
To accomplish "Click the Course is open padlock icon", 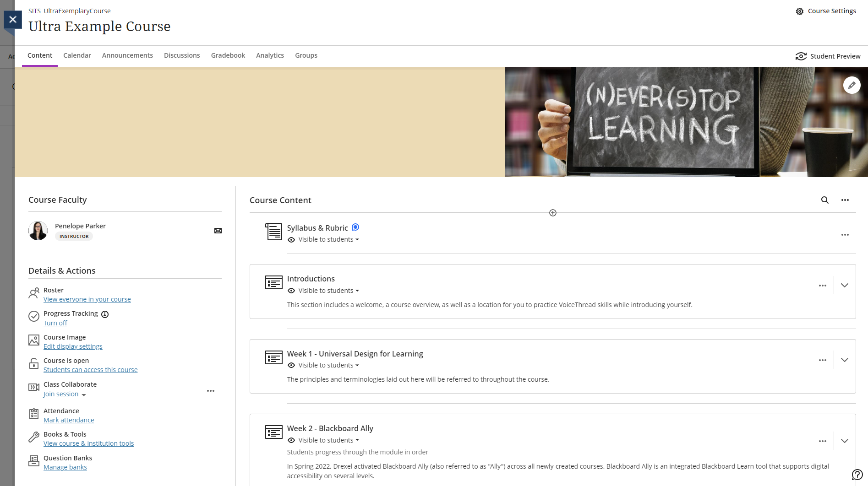I will [x=34, y=363].
